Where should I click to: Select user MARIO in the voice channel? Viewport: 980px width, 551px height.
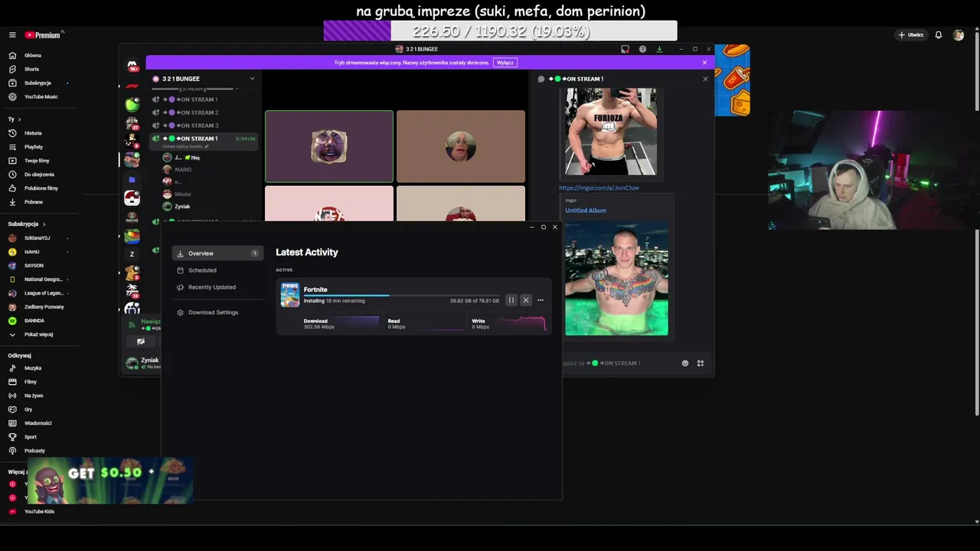coord(183,170)
